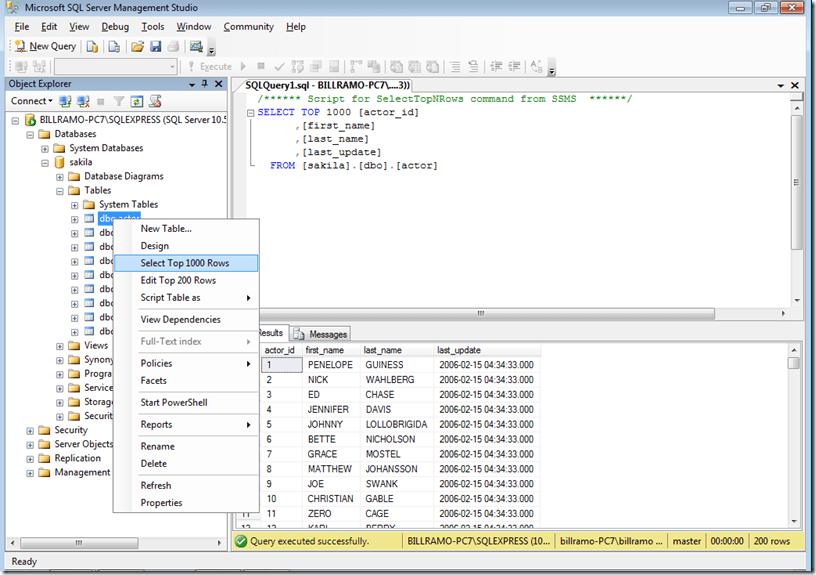816x575 pixels.
Task: Click the Refresh icon in Object Explorer toolbar
Action: [x=137, y=101]
